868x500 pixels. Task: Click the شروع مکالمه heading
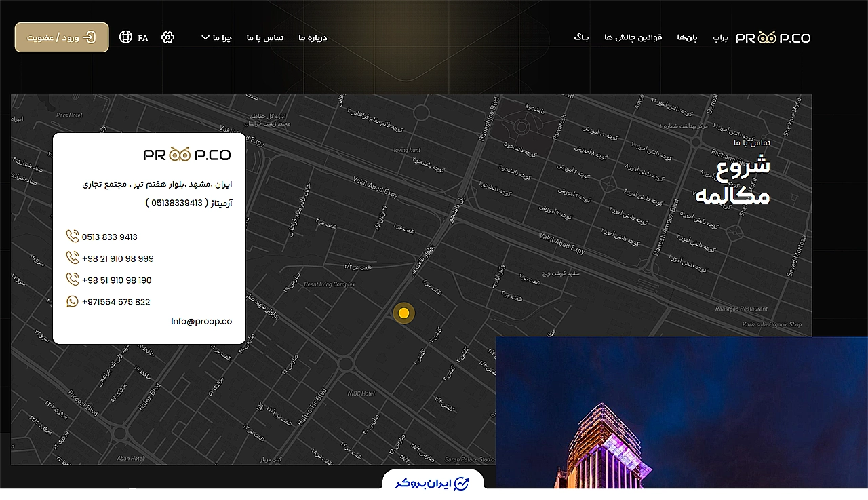[x=733, y=180]
